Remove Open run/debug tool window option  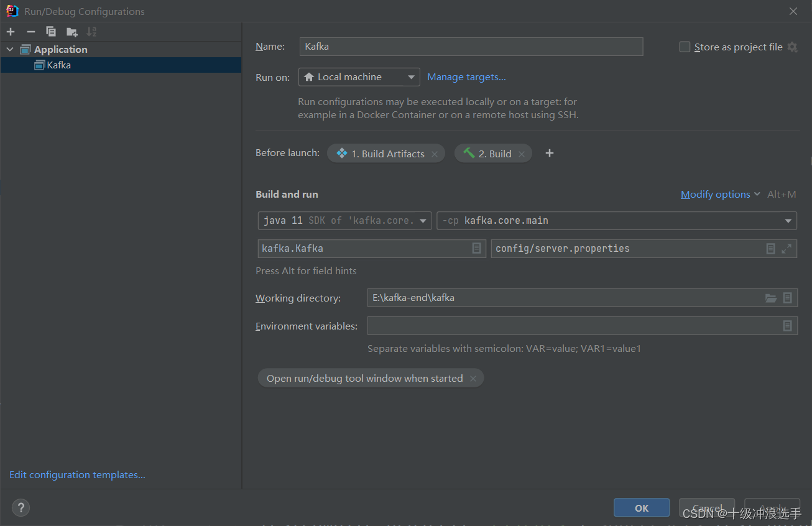pos(473,379)
